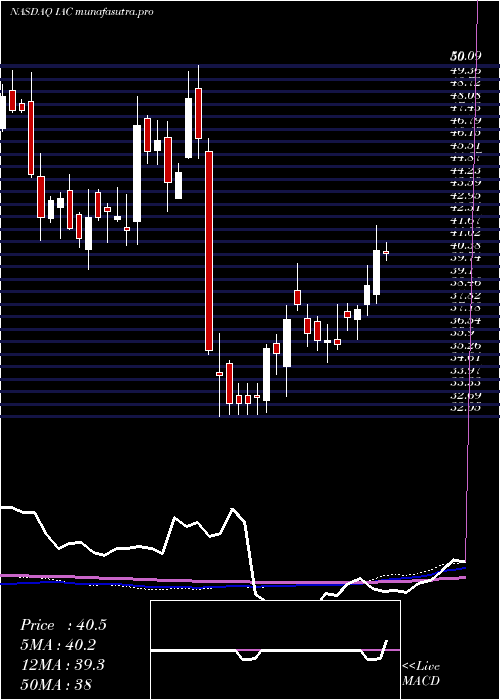Click the 'Price : 40.5' readout
Viewport: 500px width, 700px height.
coord(63,625)
